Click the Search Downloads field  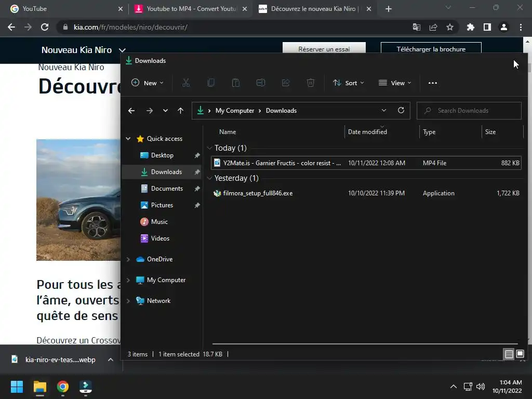pos(469,111)
